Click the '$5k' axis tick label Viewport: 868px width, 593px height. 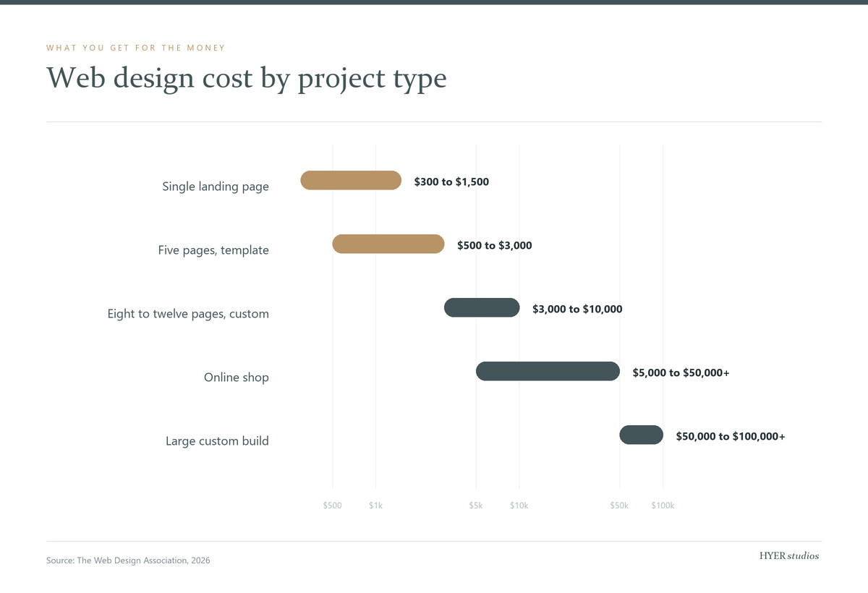[x=476, y=505]
